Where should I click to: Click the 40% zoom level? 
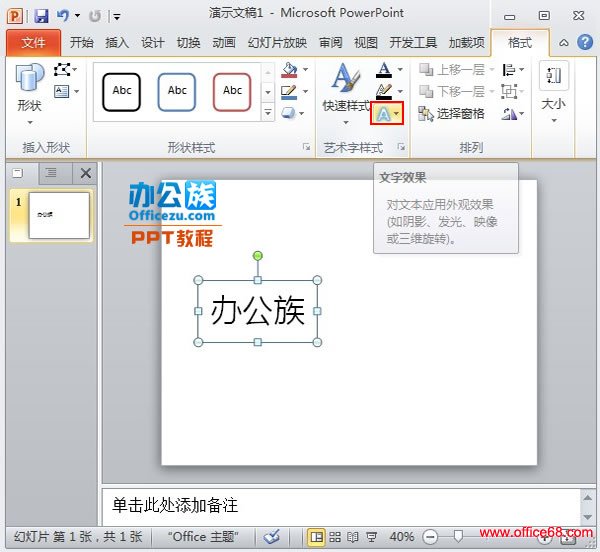point(401,537)
